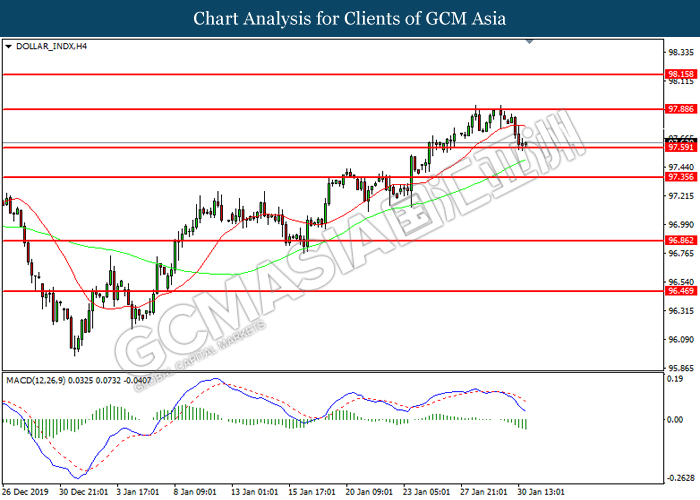
Task: Select the 97.886 price level label
Action: pyautogui.click(x=680, y=109)
